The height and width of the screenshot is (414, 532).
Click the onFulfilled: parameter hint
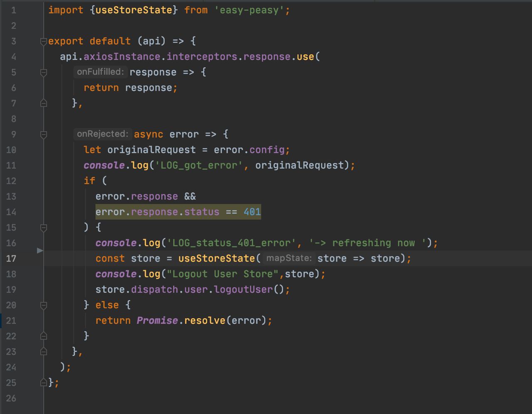coord(100,72)
